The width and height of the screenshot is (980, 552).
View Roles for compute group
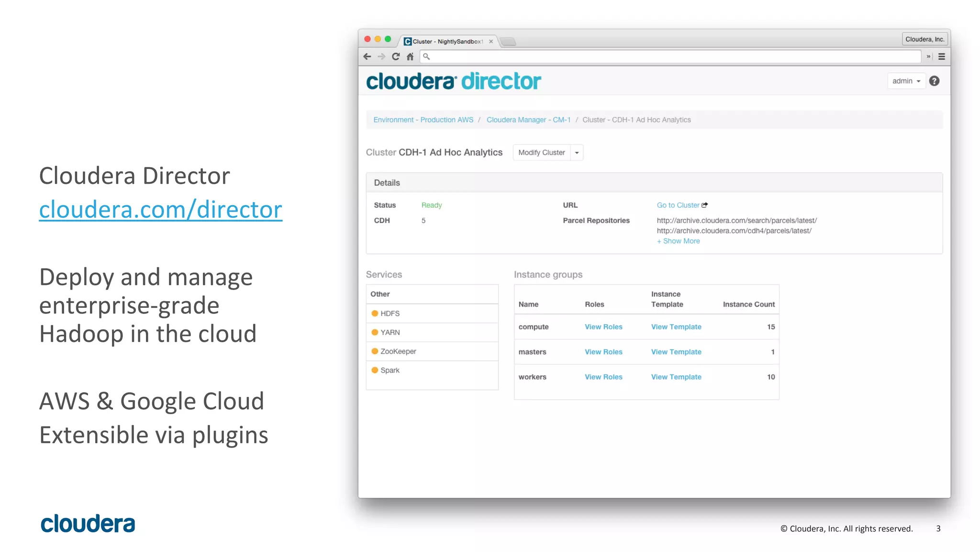(x=603, y=327)
